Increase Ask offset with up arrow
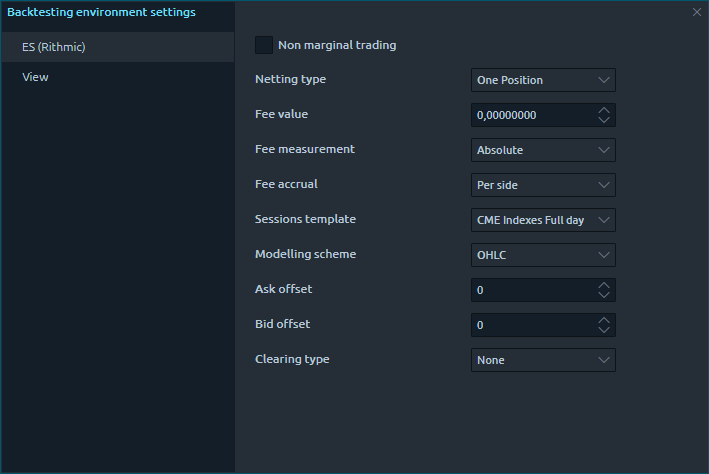Image resolution: width=709 pixels, height=474 pixels. coord(603,285)
